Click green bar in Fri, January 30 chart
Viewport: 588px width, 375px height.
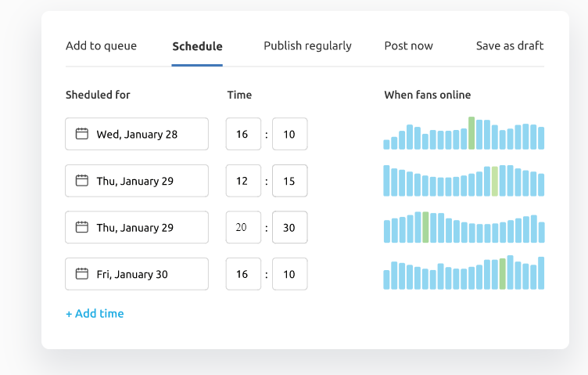click(x=503, y=274)
